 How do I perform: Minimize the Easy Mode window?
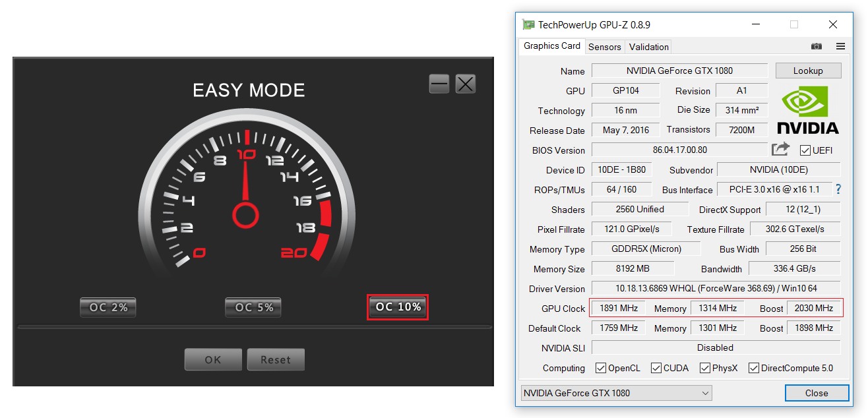coord(439,84)
